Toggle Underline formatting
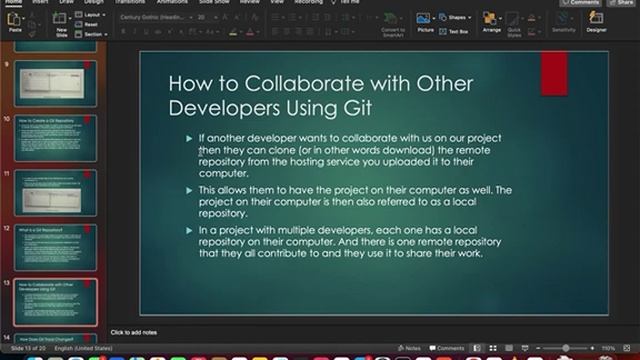 coord(146,32)
